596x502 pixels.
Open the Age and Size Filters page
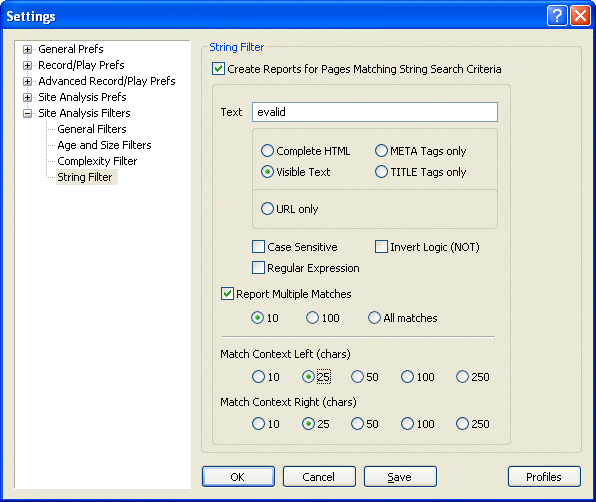[104, 145]
